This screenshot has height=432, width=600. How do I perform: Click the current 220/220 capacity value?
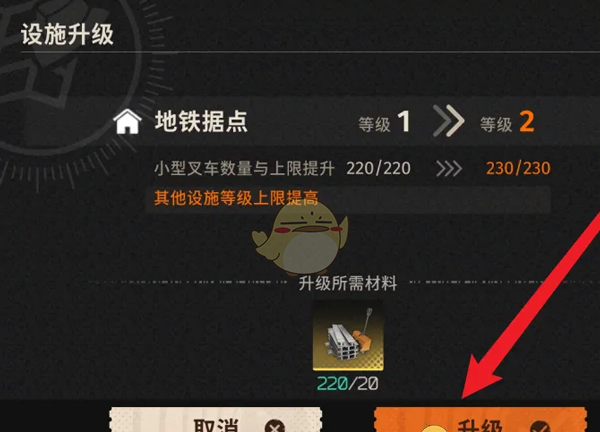378,168
